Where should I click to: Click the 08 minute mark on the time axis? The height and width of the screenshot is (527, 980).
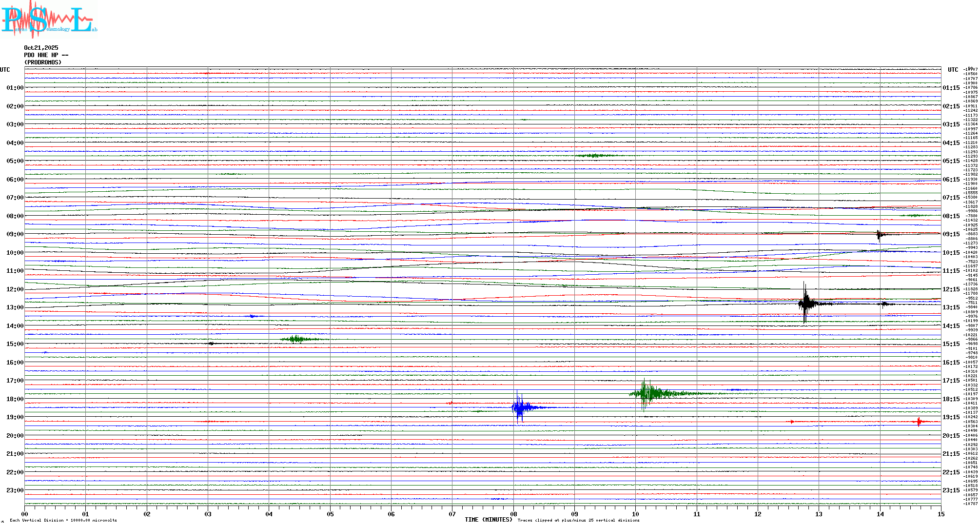[x=513, y=514]
